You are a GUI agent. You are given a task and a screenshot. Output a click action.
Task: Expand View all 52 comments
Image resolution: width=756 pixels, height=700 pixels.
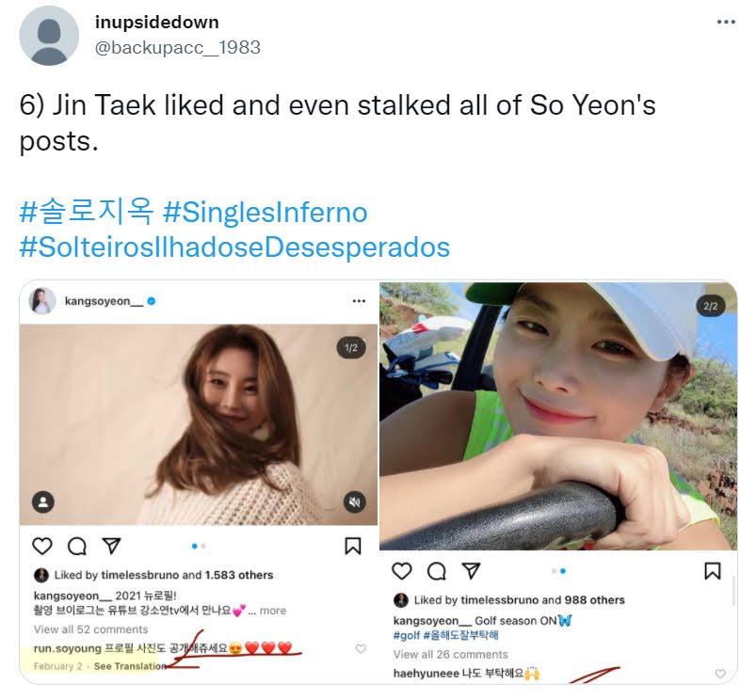point(90,629)
